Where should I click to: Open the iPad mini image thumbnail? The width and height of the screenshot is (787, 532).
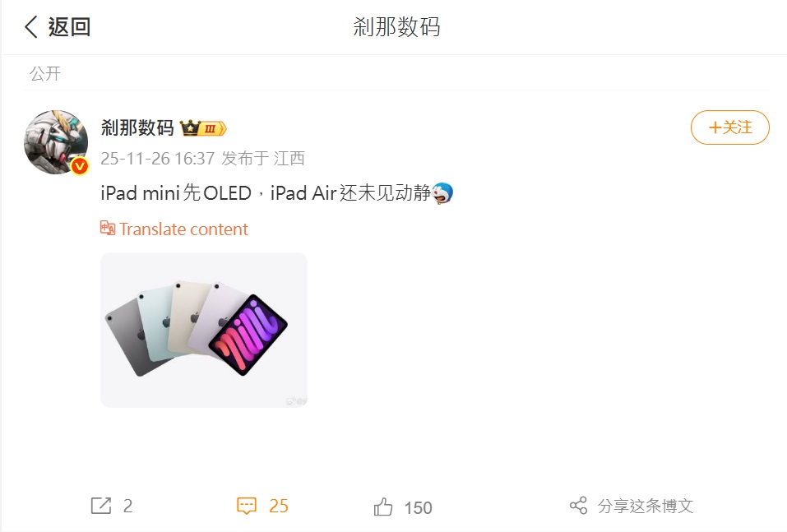[204, 330]
